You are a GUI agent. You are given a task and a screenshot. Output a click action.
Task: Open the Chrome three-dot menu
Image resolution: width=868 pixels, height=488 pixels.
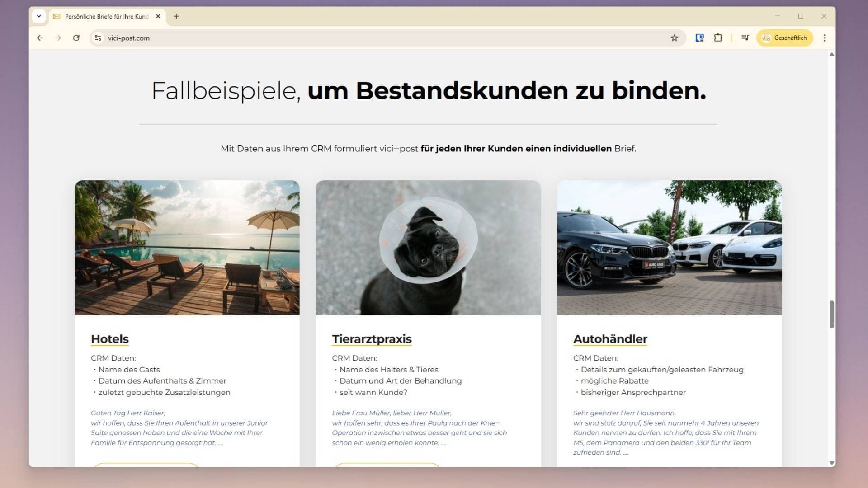[x=825, y=38]
